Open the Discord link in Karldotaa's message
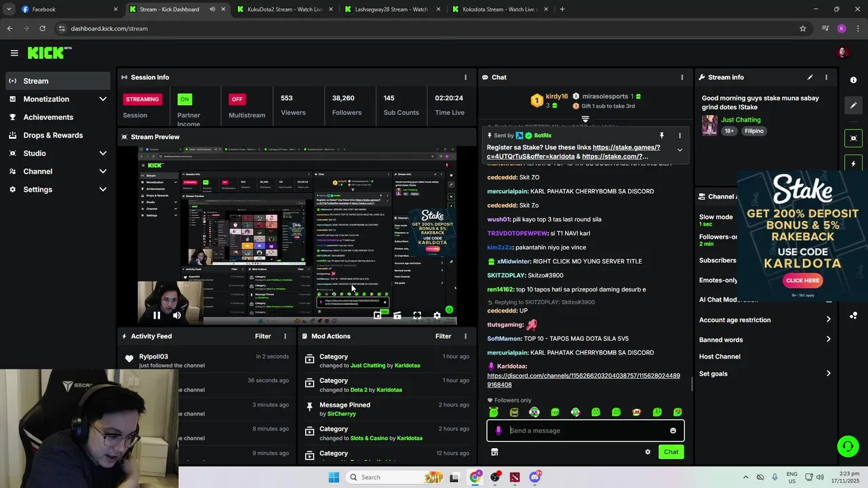Screen dimensions: 868x488 [x=583, y=380]
